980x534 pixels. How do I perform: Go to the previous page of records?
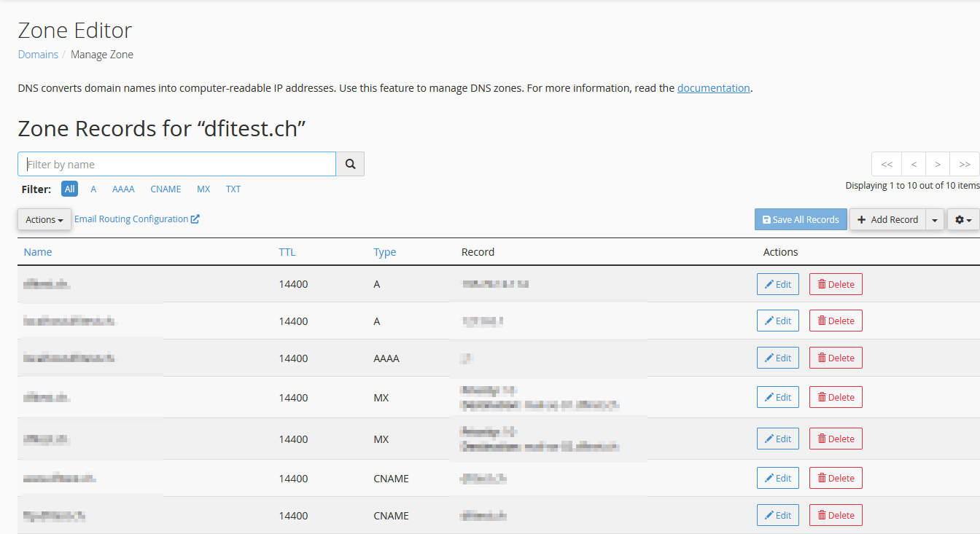point(914,164)
